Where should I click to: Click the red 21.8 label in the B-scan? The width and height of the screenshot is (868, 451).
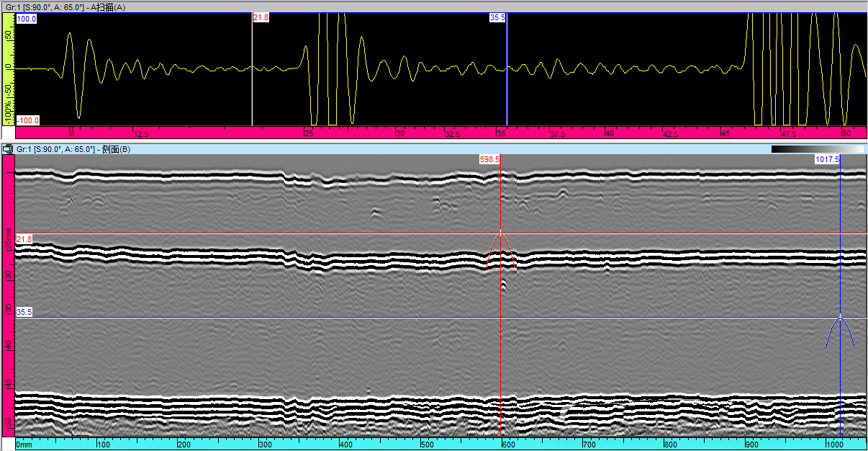pos(24,238)
